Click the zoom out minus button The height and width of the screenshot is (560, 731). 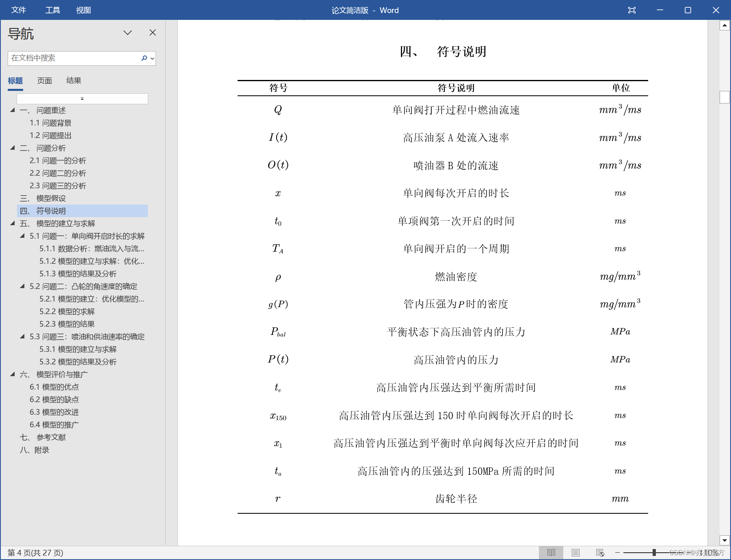[618, 552]
